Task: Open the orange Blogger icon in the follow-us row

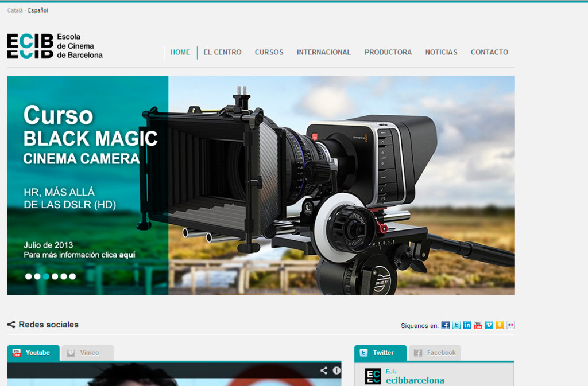Action: pos(500,325)
